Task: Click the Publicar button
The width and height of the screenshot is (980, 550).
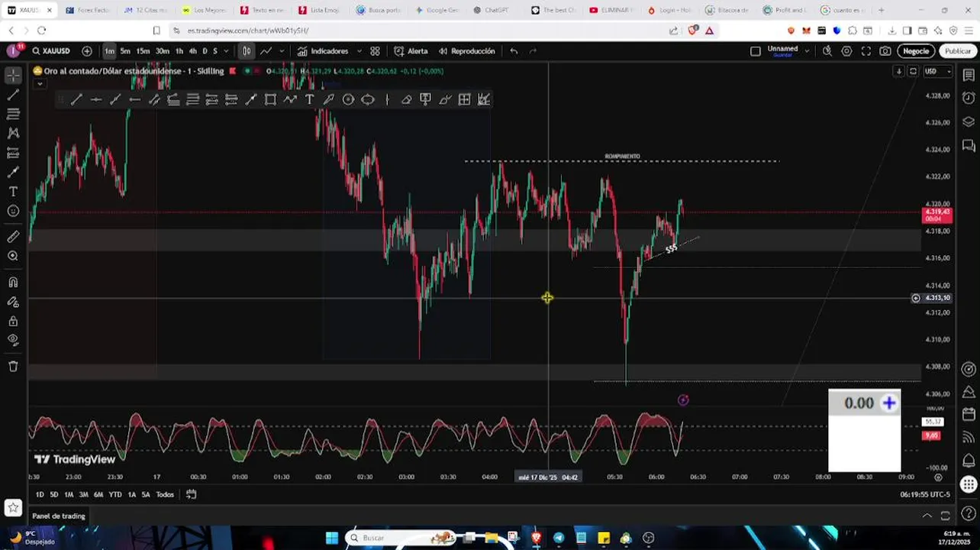Action: 957,51
